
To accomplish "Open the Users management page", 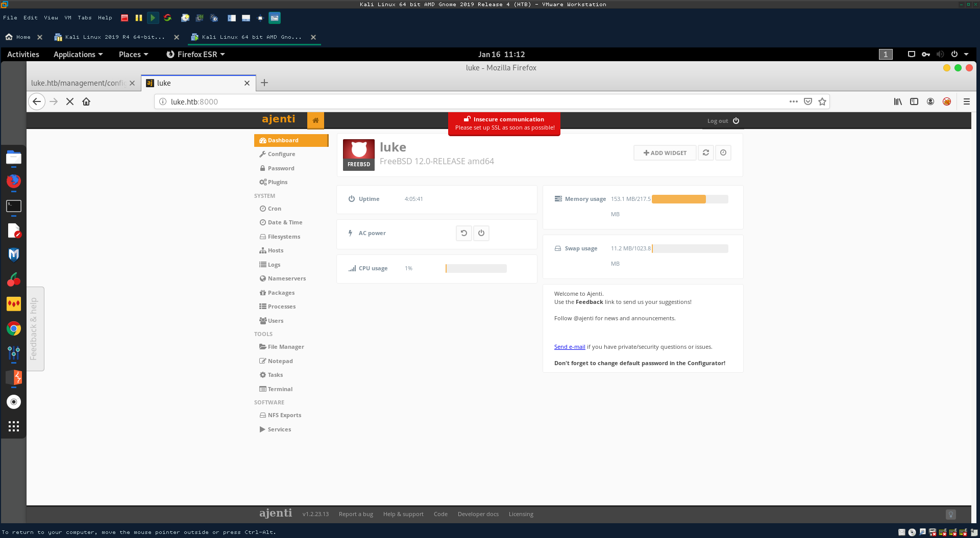I will 272,321.
